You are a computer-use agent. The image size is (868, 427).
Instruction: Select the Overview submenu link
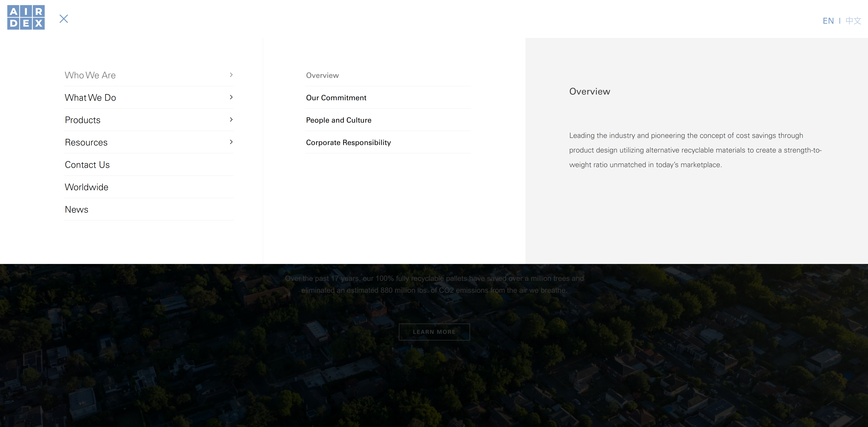[322, 76]
